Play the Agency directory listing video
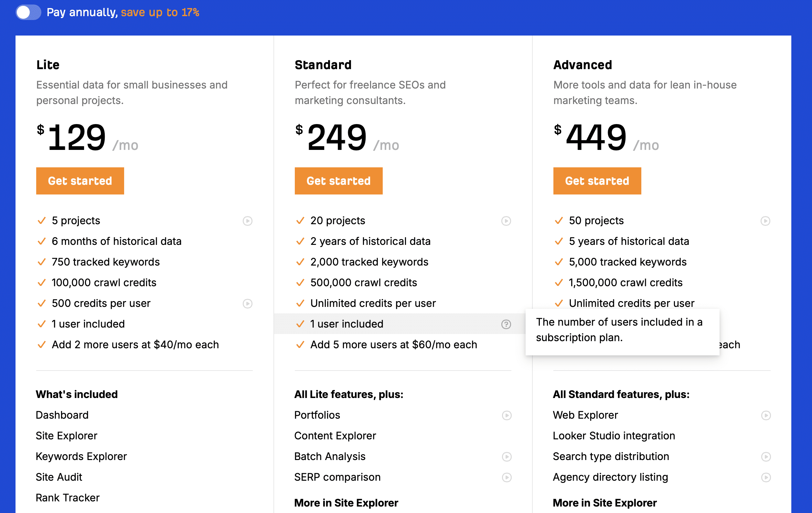The image size is (812, 513). click(x=766, y=477)
